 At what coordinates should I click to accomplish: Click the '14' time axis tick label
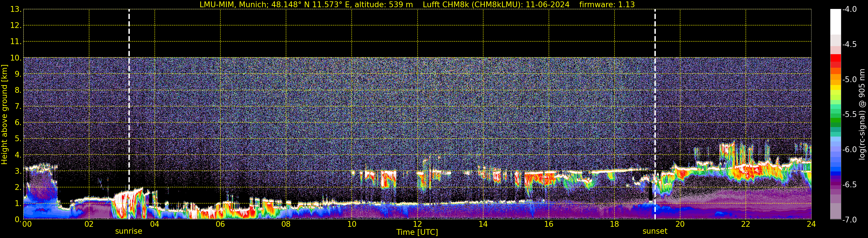point(483,224)
